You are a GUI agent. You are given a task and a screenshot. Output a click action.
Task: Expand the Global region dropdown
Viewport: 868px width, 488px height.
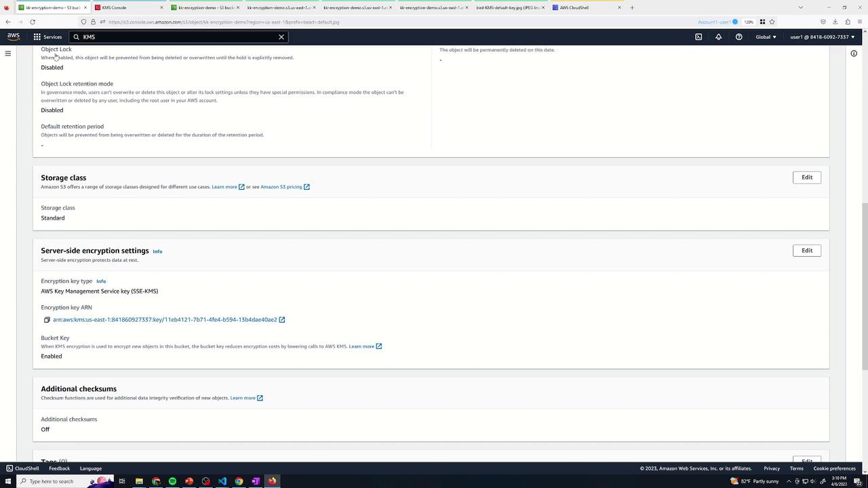pyautogui.click(x=766, y=37)
